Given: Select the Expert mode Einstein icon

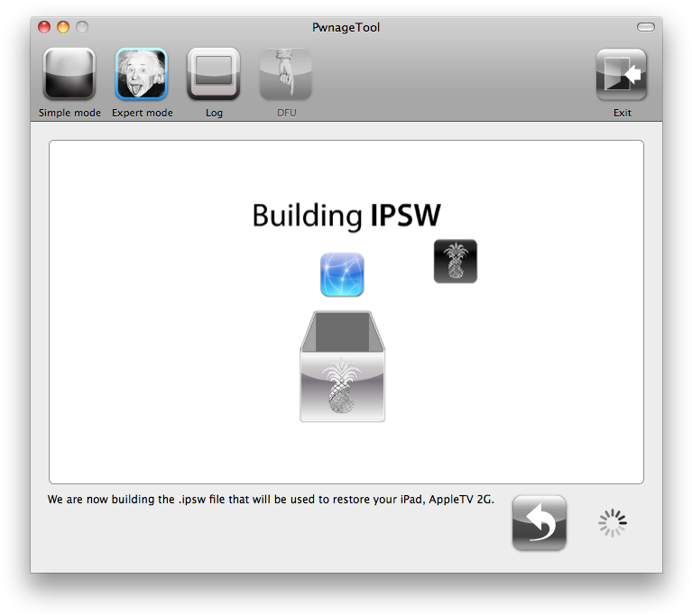Looking at the screenshot, I should 142,74.
